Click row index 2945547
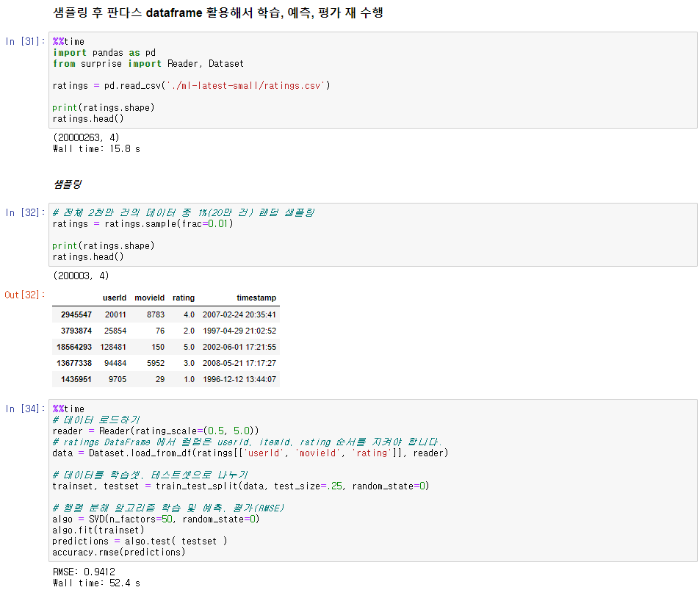The height and width of the screenshot is (590, 700). coord(76,315)
